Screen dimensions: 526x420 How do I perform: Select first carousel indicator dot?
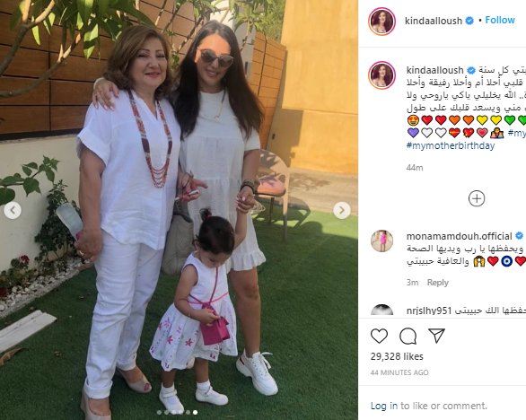click(160, 412)
